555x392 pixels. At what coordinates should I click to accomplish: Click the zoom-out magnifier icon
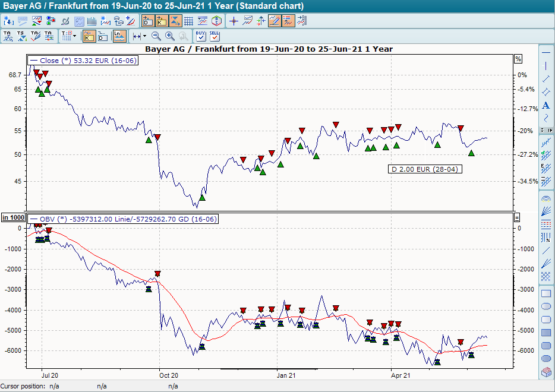[155, 36]
